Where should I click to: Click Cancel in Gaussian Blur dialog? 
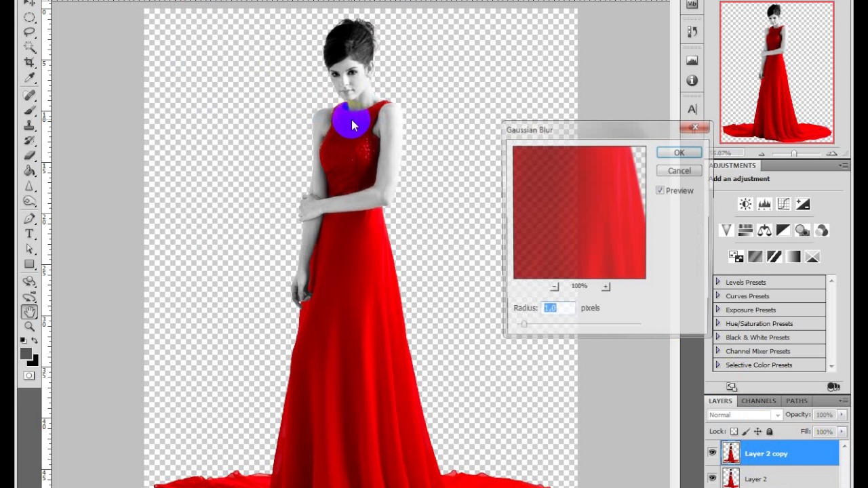point(679,171)
